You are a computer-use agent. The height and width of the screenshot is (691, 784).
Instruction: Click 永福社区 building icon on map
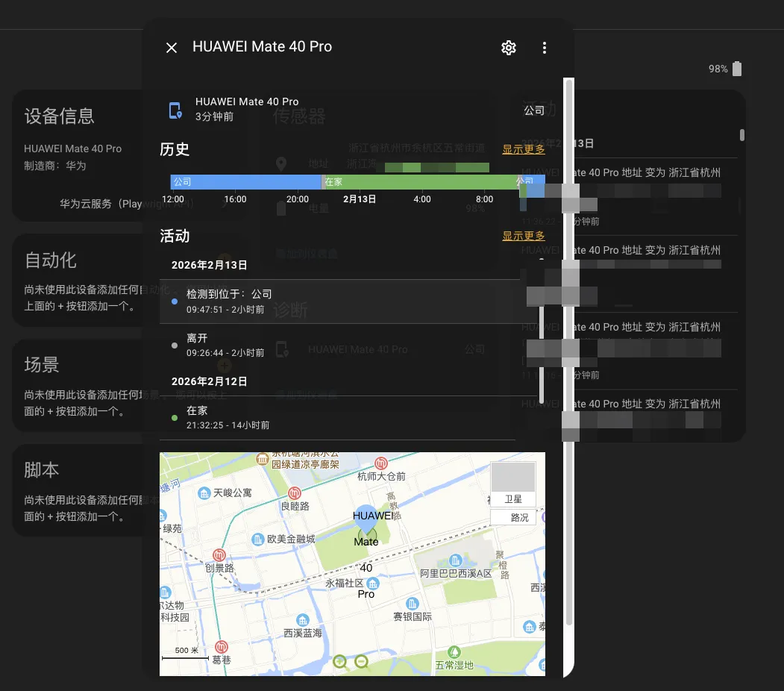[x=372, y=584]
